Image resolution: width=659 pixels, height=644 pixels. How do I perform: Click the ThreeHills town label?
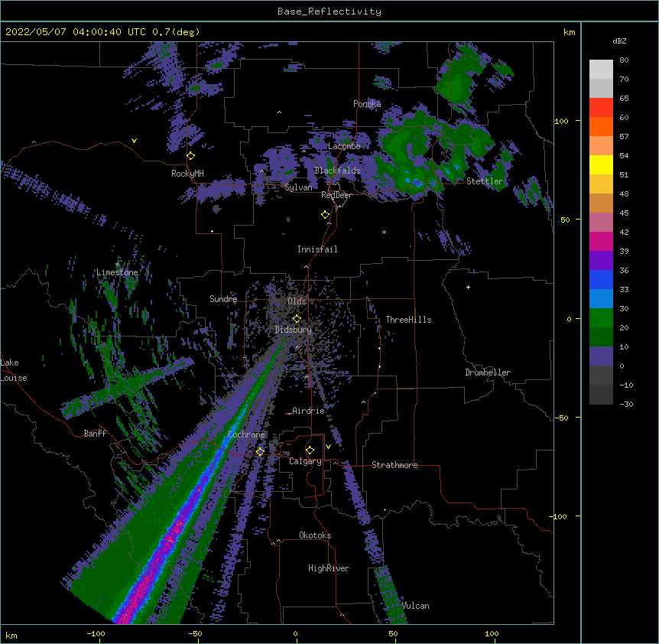pos(408,320)
